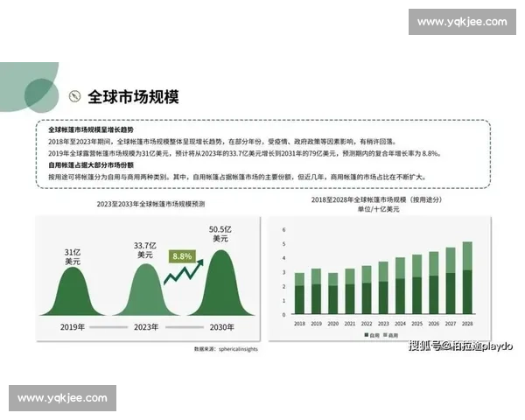
Task: Click the 2023 stacked bar in bar chart
Action: tap(383, 288)
